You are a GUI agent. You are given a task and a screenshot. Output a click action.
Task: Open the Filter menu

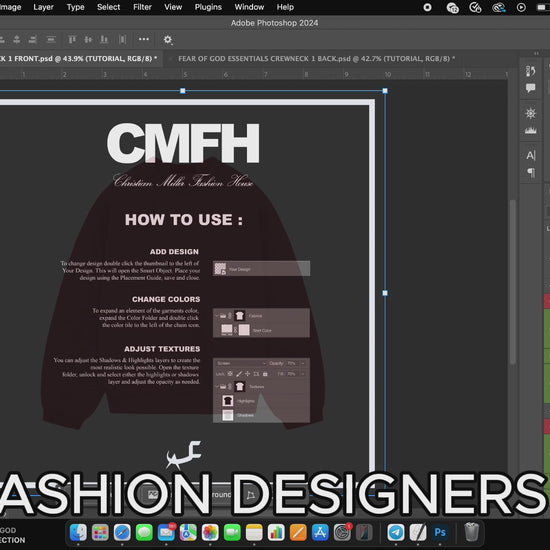pos(142,7)
